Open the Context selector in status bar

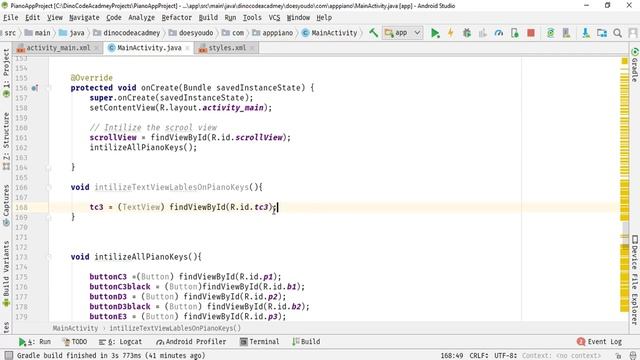click(561, 356)
